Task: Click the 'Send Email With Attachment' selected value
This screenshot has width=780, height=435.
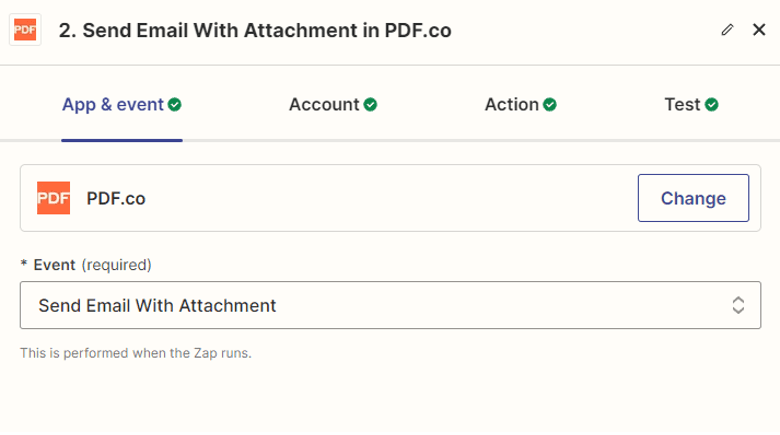Action: click(x=157, y=305)
